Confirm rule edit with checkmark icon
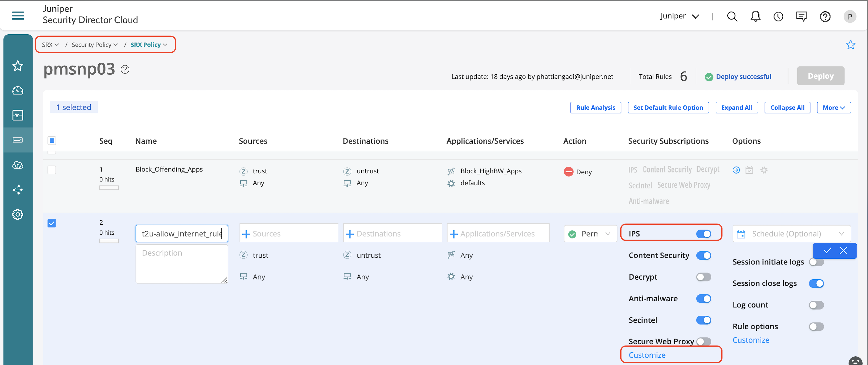 pos(827,251)
